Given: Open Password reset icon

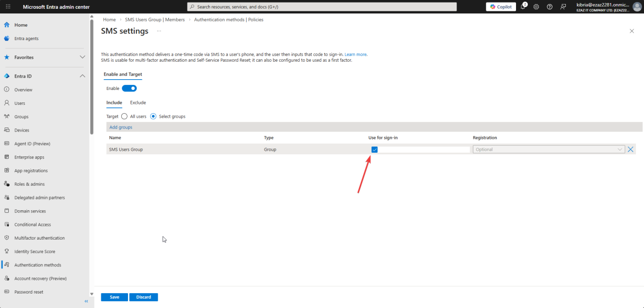Looking at the screenshot, I should click(7, 292).
